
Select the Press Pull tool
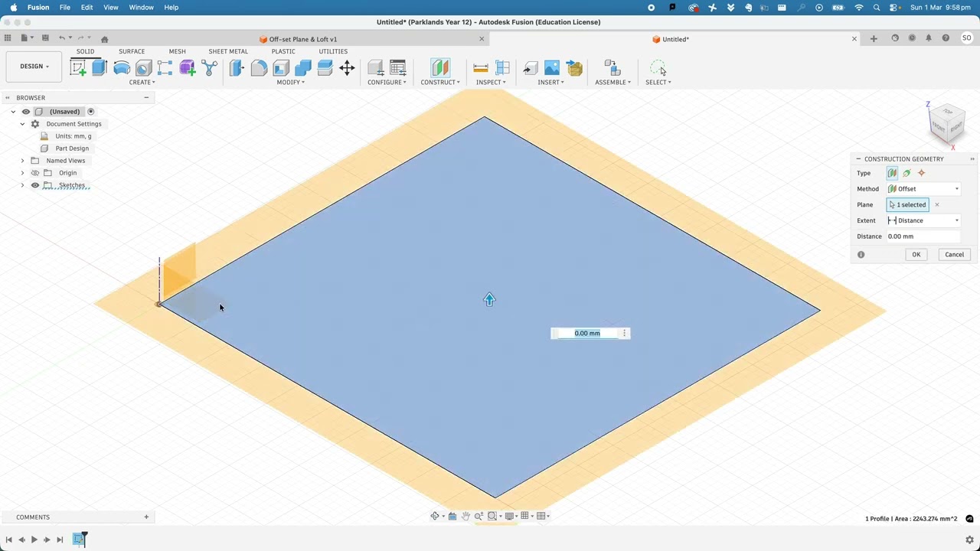[237, 68]
